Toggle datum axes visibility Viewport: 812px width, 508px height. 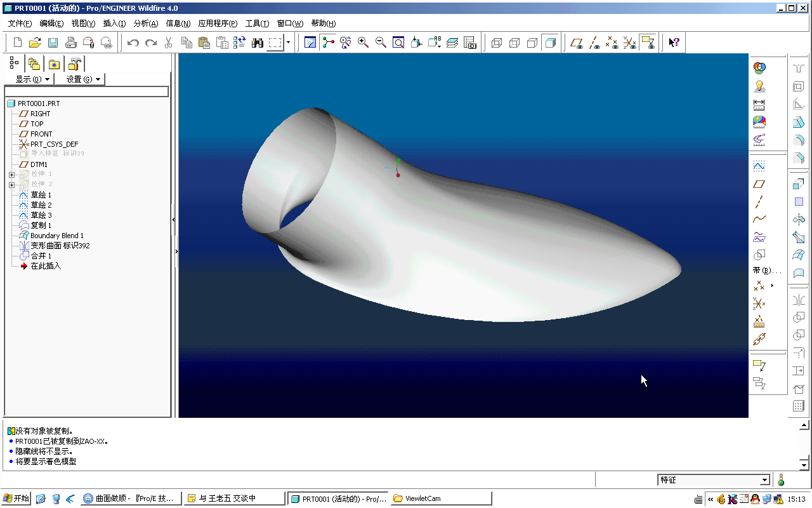(594, 43)
